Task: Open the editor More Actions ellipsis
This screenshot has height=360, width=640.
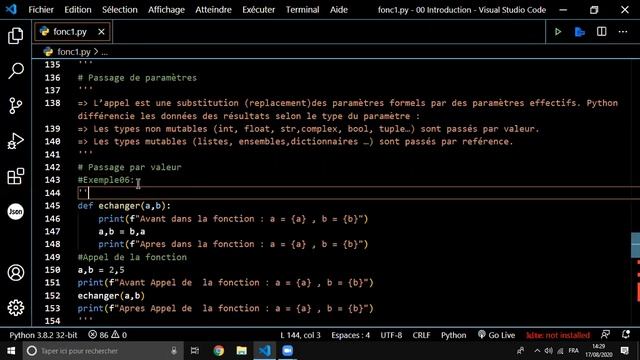Action: 623,32
